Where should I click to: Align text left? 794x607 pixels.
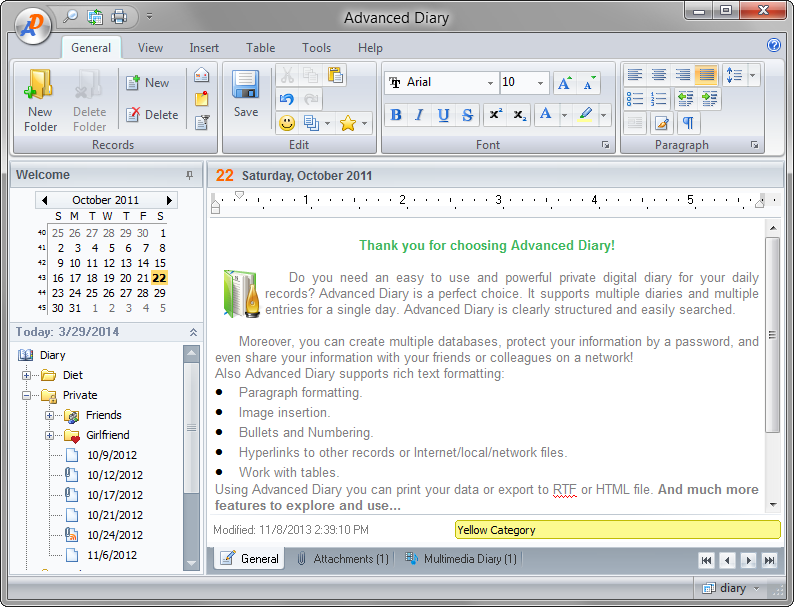pyautogui.click(x=634, y=75)
